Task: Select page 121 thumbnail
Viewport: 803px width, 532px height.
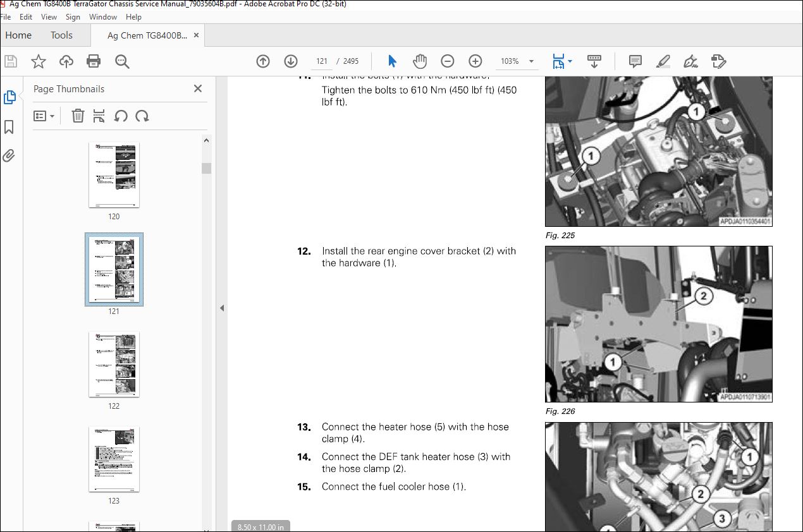Action: [114, 270]
